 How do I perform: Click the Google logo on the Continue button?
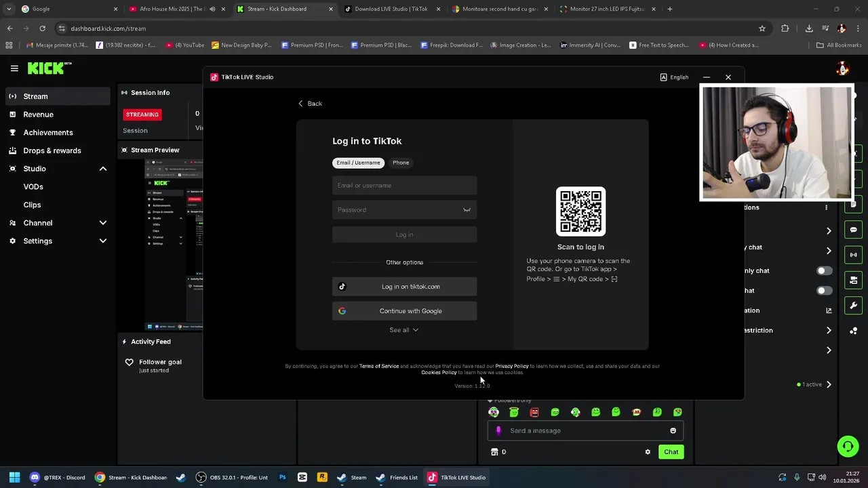[x=342, y=311]
